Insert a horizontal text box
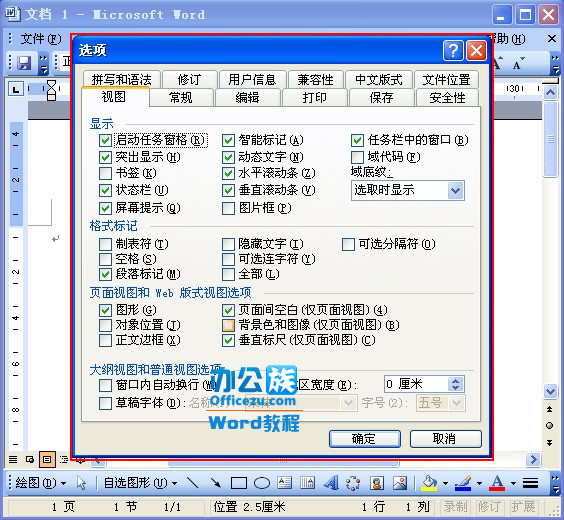 (x=284, y=483)
